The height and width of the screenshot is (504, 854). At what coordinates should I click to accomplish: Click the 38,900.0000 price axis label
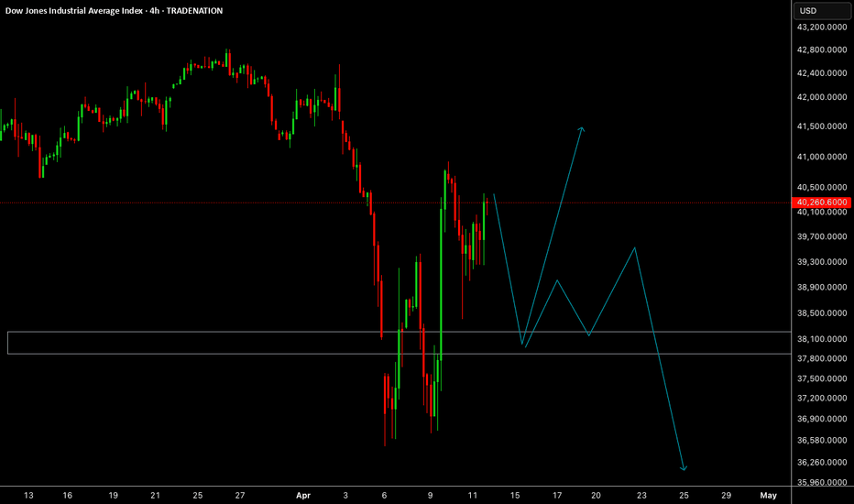pyautogui.click(x=822, y=287)
